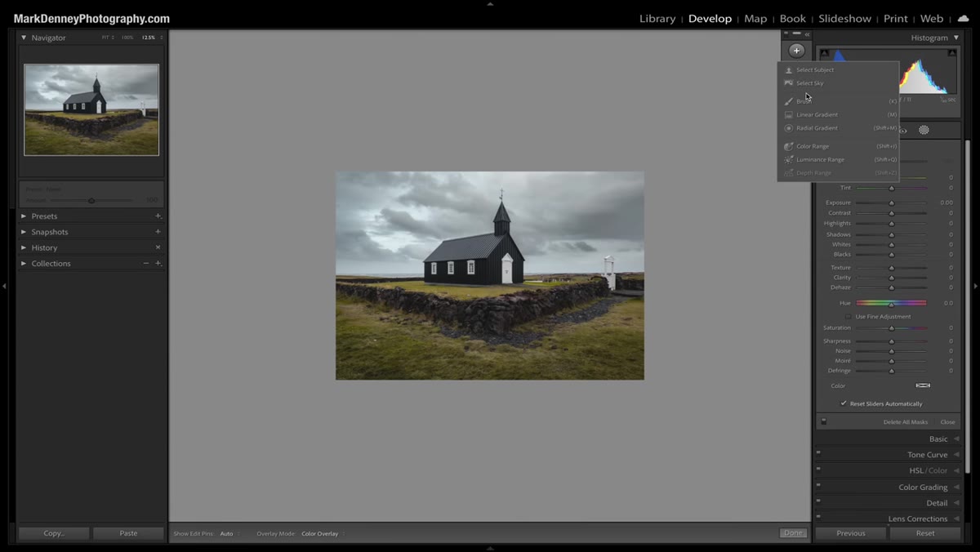Set Navigator zoom to FIT

pyautogui.click(x=105, y=38)
